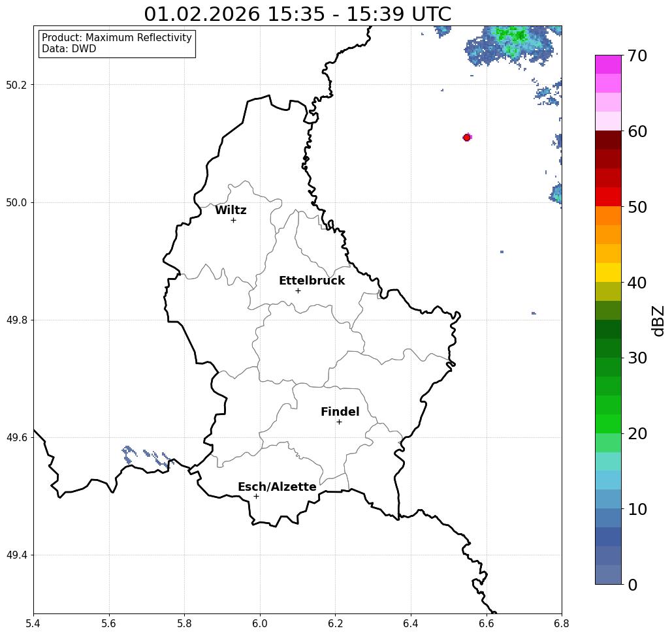This screenshot has height=635, width=672.
Task: Click the 6.2 longitude axis label
Action: 336,623
